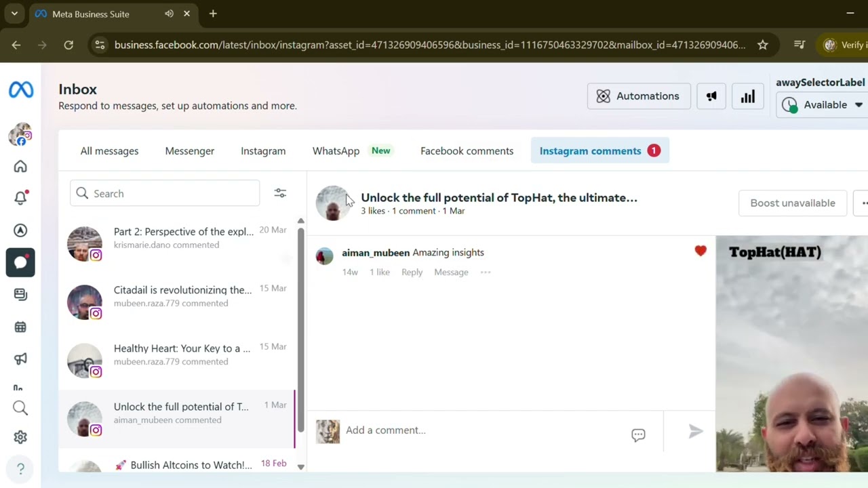Open the Citadail is revolutionizing conversation

(x=177, y=302)
